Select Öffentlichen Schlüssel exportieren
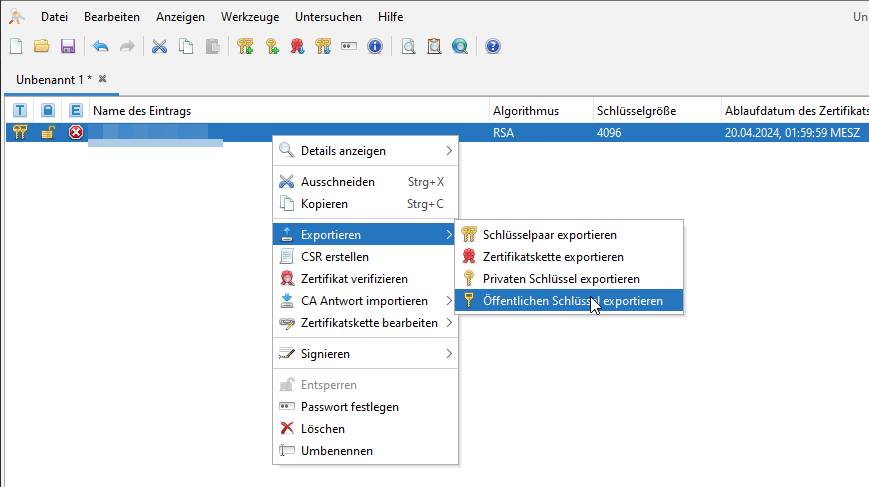The image size is (869, 487). point(572,301)
